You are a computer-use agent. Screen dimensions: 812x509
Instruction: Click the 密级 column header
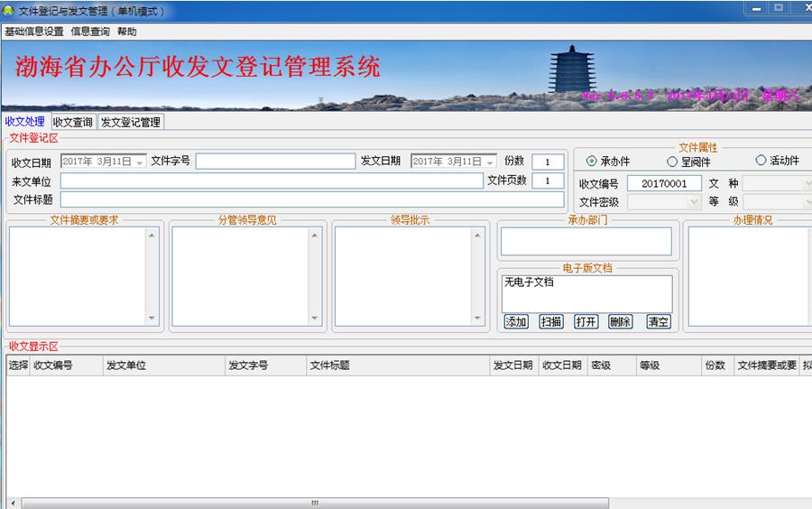(612, 365)
